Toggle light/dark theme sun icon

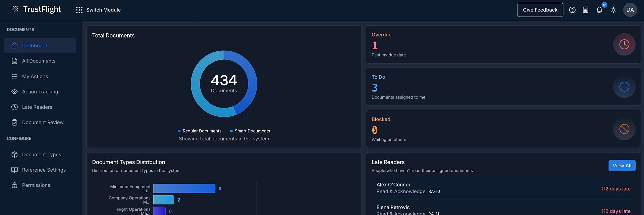pos(613,10)
